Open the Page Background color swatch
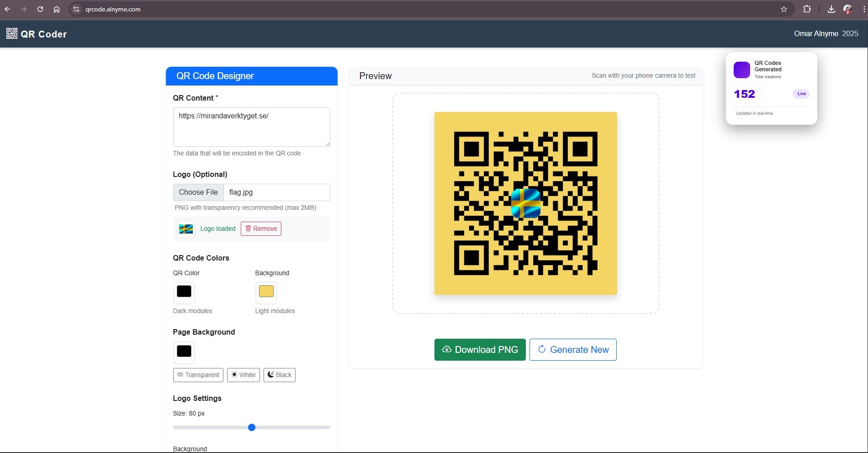 pyautogui.click(x=184, y=352)
